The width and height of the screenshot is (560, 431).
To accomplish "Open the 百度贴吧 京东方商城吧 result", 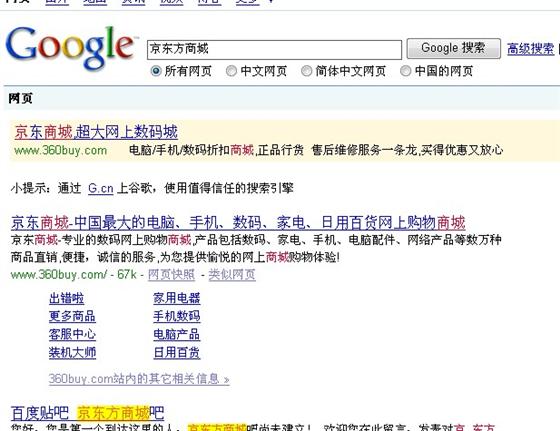I will pos(88,413).
